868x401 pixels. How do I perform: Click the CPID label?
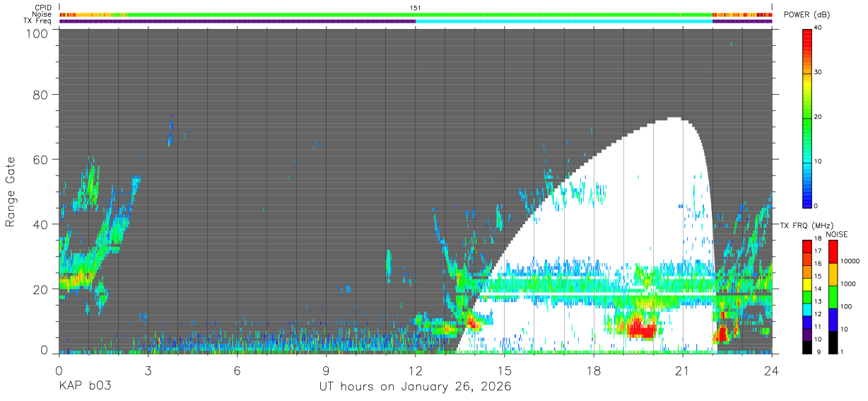(x=42, y=8)
